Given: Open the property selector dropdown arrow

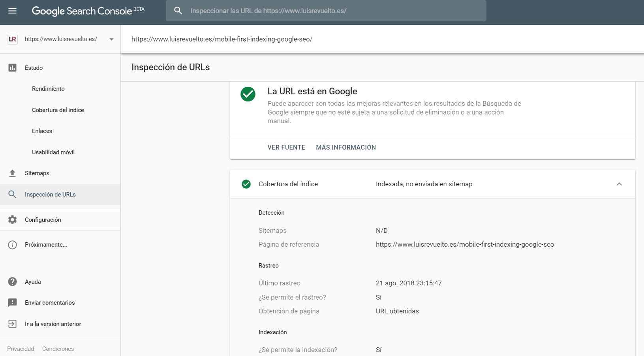Looking at the screenshot, I should [111, 39].
